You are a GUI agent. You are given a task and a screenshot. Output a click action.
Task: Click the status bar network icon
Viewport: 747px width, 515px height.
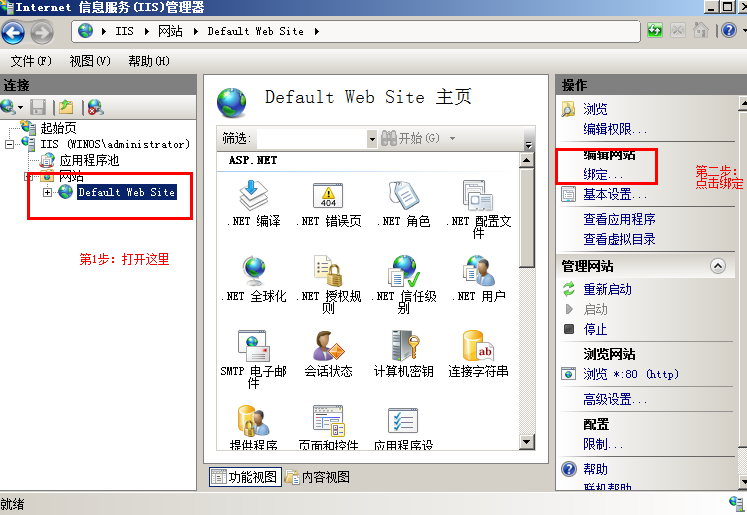(x=737, y=504)
